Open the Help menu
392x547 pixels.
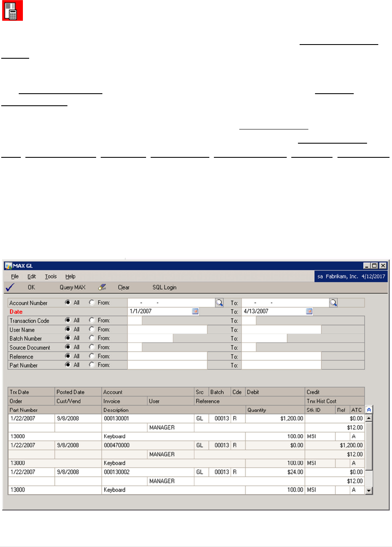point(70,276)
